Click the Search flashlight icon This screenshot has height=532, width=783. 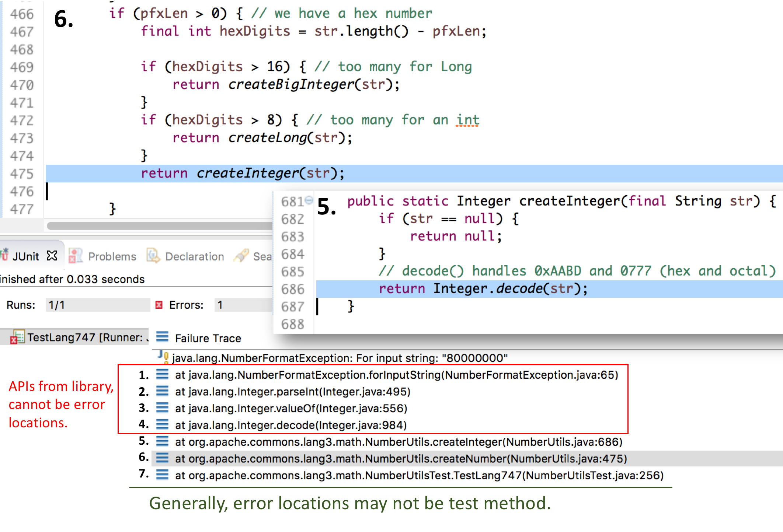[241, 256]
